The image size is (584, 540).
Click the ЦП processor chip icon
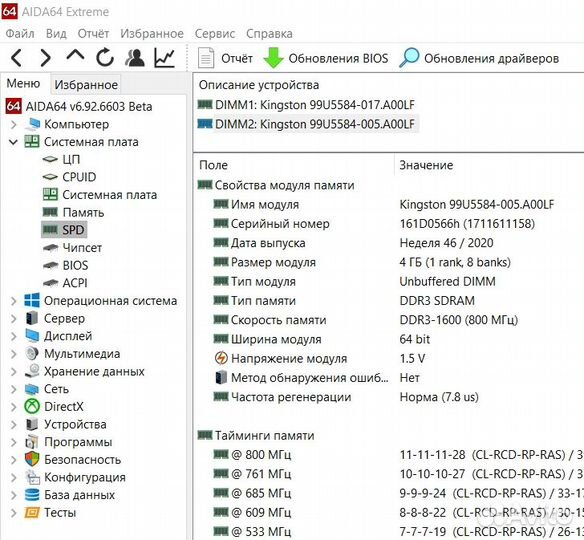(50, 159)
